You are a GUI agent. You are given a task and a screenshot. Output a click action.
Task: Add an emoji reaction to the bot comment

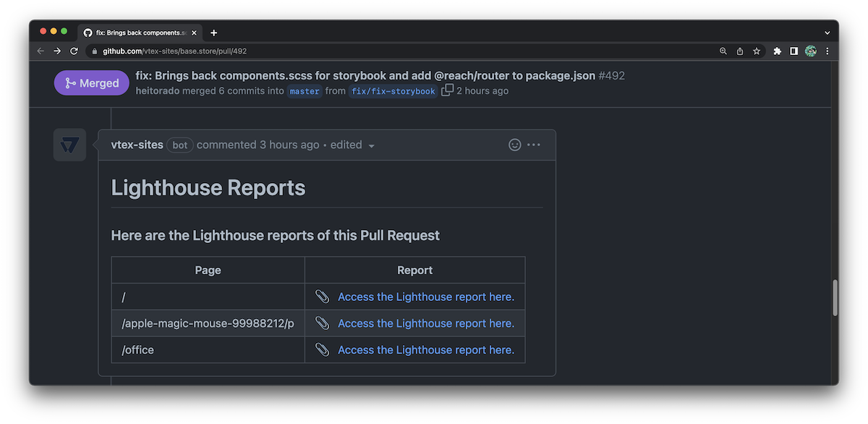pos(515,145)
